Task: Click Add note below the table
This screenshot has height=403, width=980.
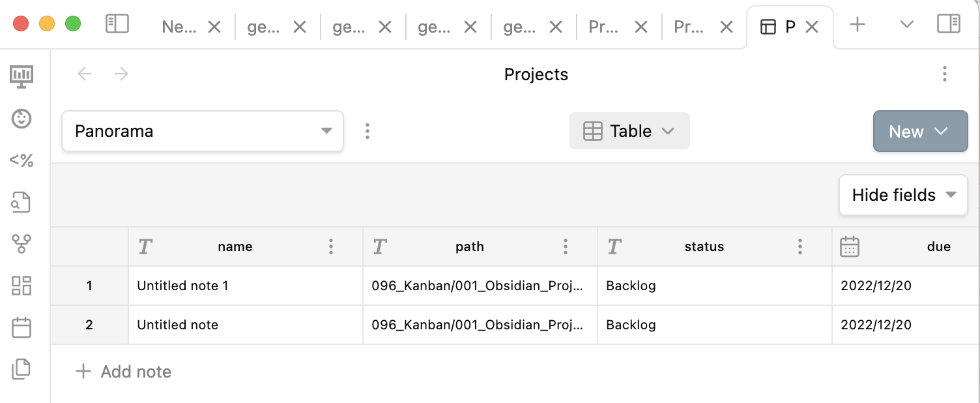Action: pos(122,371)
